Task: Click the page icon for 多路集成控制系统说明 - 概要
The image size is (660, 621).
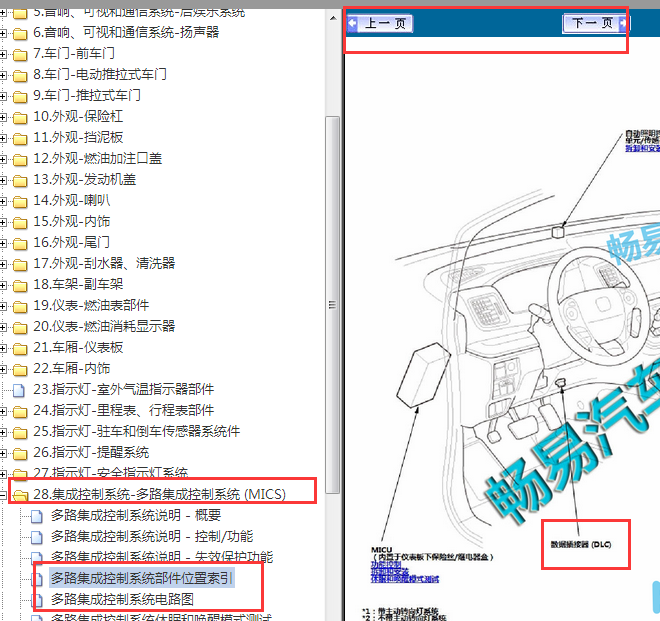Action: point(37,516)
